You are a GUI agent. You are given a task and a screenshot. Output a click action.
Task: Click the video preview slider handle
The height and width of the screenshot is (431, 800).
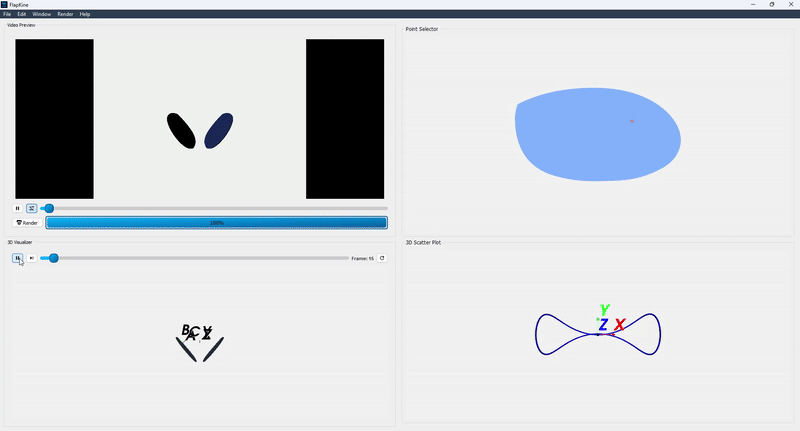click(48, 208)
